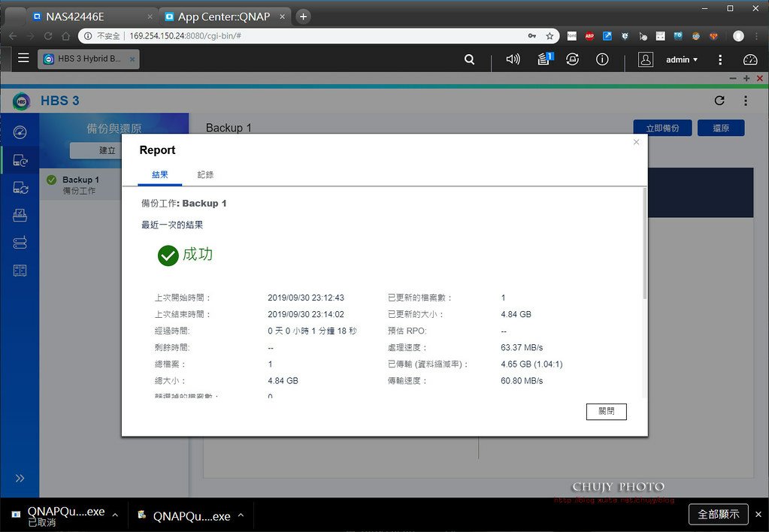Open a new browser tab
The height and width of the screenshot is (532, 769).
click(x=303, y=17)
